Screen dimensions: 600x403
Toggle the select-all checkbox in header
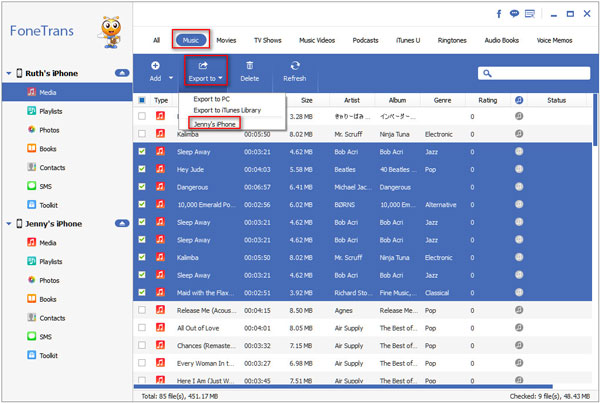pos(142,100)
